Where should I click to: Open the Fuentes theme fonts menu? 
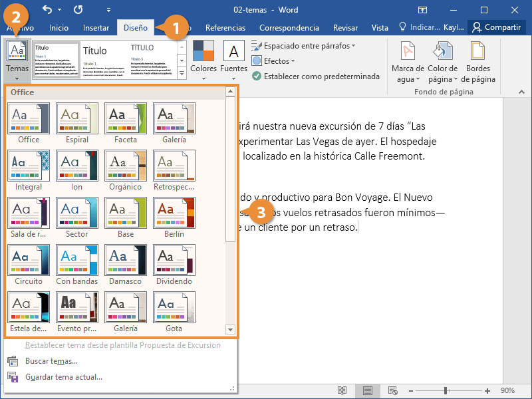[x=233, y=61]
